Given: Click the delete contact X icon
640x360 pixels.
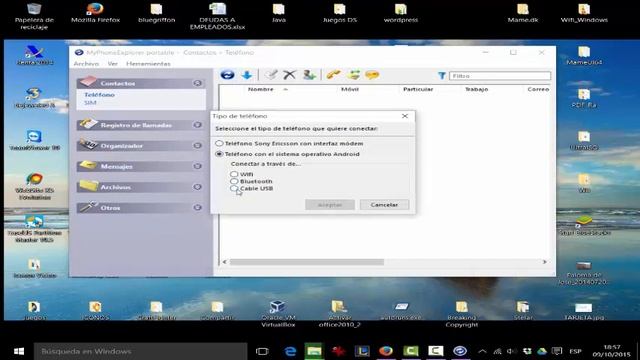Looking at the screenshot, I should point(289,75).
